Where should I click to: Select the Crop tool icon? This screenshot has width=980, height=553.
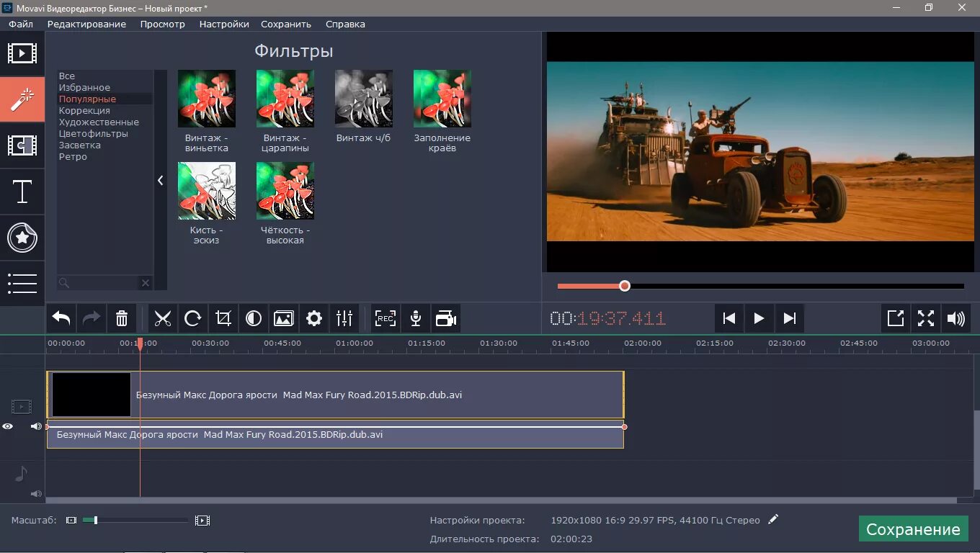click(x=223, y=318)
